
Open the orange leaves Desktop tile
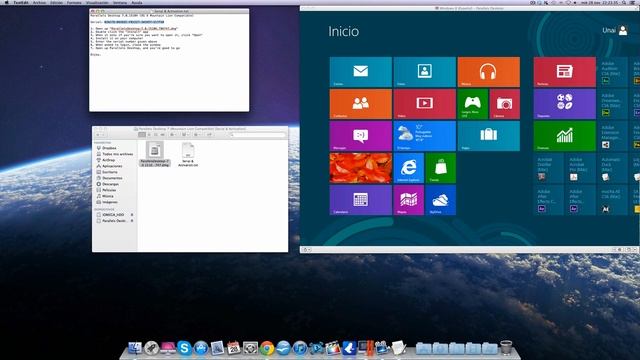pyautogui.click(x=360, y=168)
